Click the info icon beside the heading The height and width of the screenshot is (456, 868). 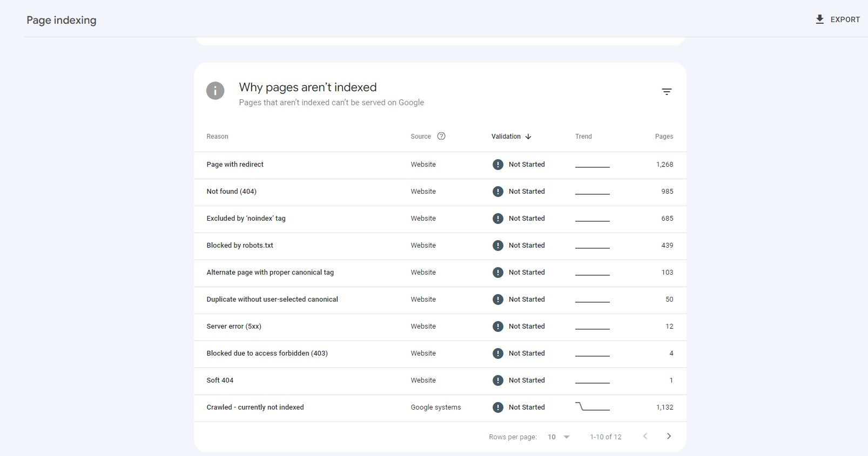coord(215,91)
